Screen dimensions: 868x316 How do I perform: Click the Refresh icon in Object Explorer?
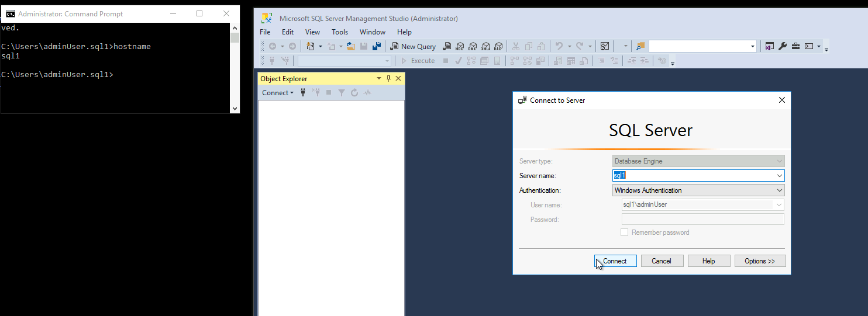coord(354,92)
